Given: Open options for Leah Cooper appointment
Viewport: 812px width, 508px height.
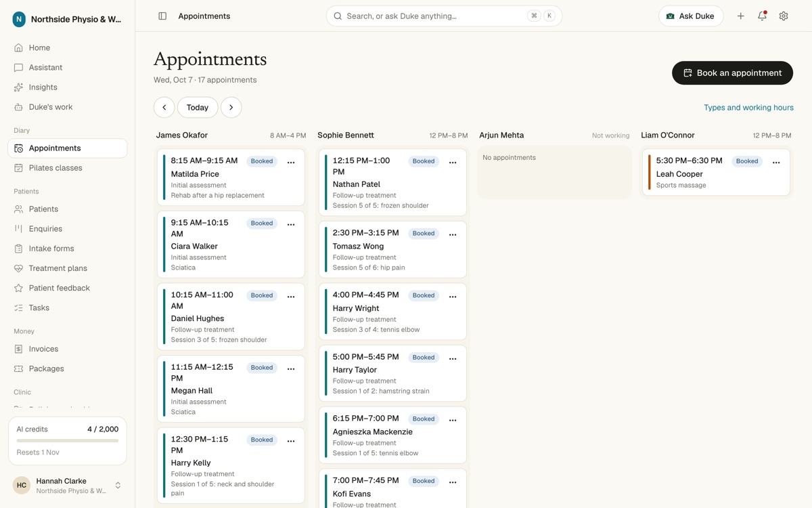Looking at the screenshot, I should [x=776, y=163].
